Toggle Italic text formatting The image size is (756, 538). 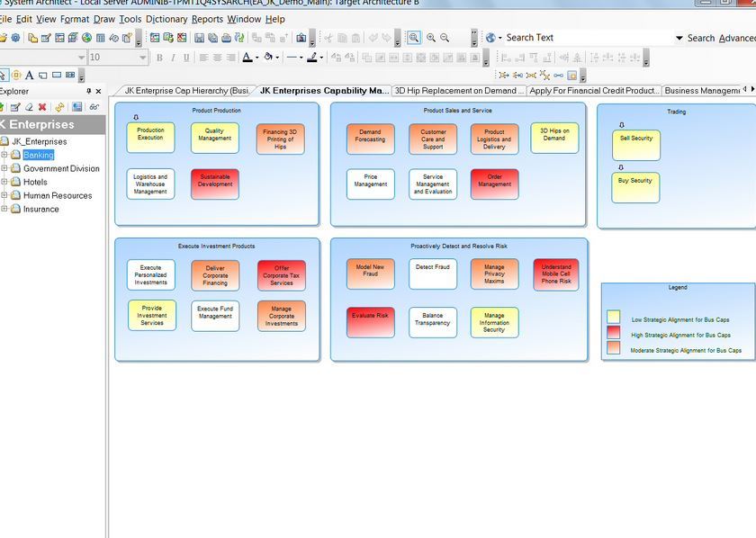click(173, 58)
